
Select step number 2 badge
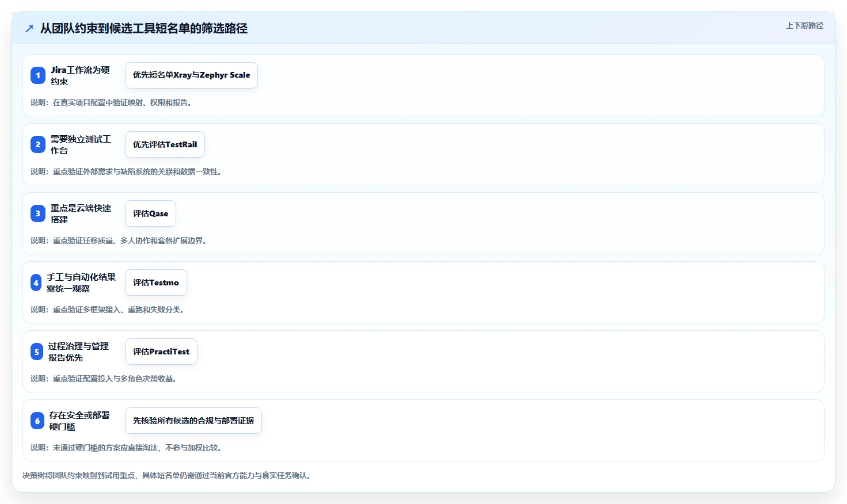[38, 144]
